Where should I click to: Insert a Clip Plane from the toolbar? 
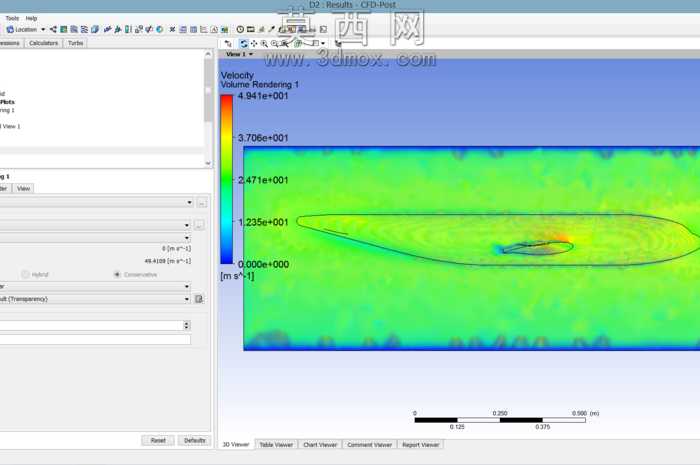[x=149, y=29]
